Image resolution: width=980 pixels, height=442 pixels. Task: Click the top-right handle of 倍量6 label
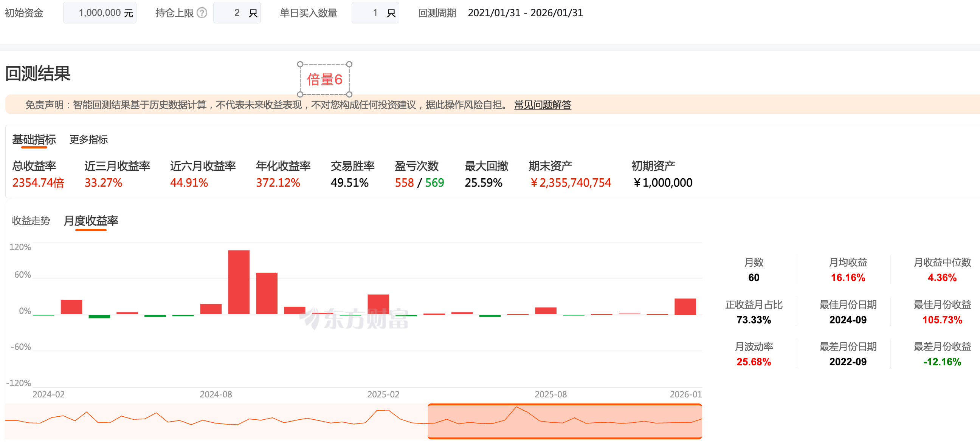[x=349, y=64]
